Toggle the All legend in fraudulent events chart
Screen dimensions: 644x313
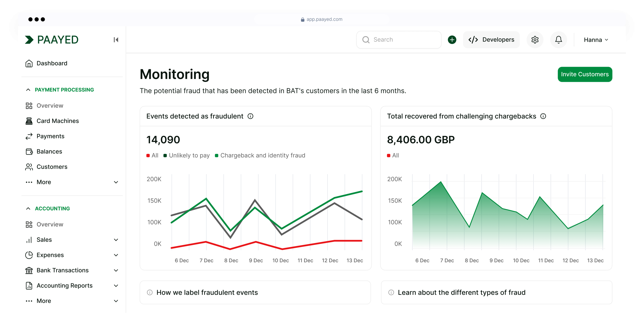click(152, 155)
